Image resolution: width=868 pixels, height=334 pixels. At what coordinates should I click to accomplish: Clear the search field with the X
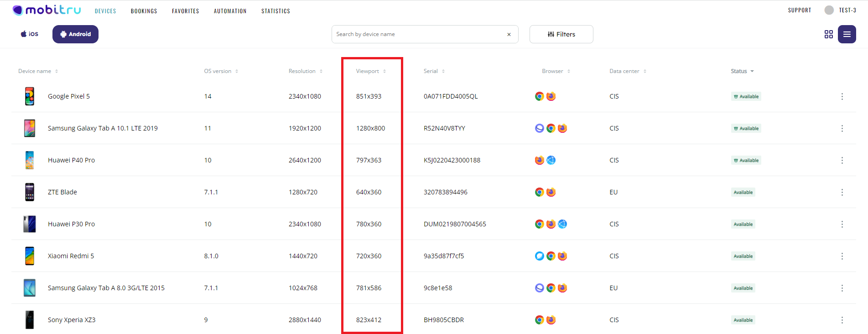(x=509, y=34)
